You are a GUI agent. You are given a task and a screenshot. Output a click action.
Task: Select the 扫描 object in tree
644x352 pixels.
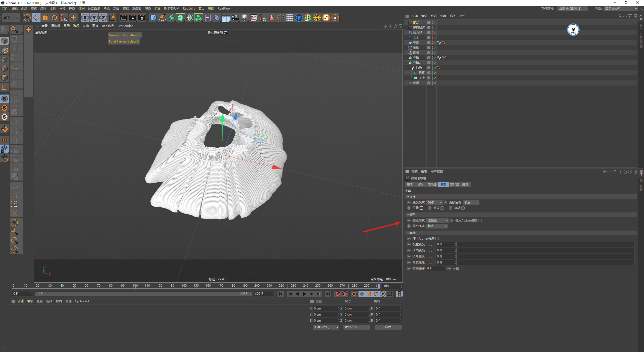tap(419, 68)
